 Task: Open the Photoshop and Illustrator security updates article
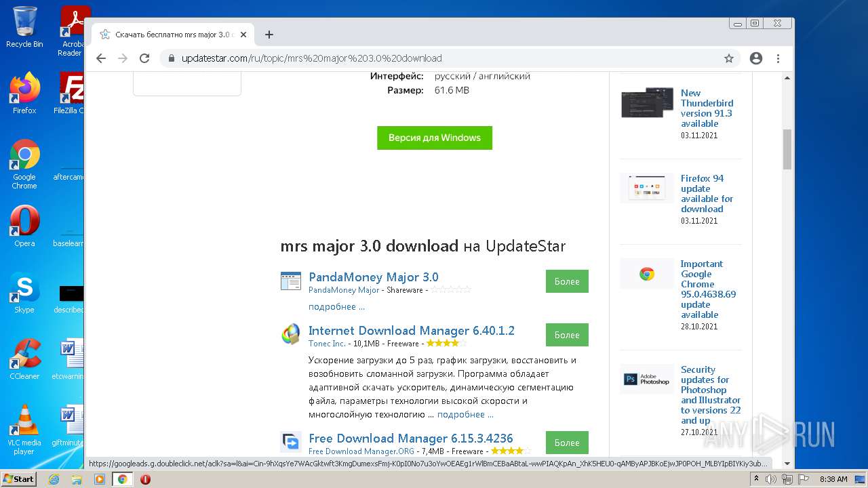pyautogui.click(x=711, y=395)
